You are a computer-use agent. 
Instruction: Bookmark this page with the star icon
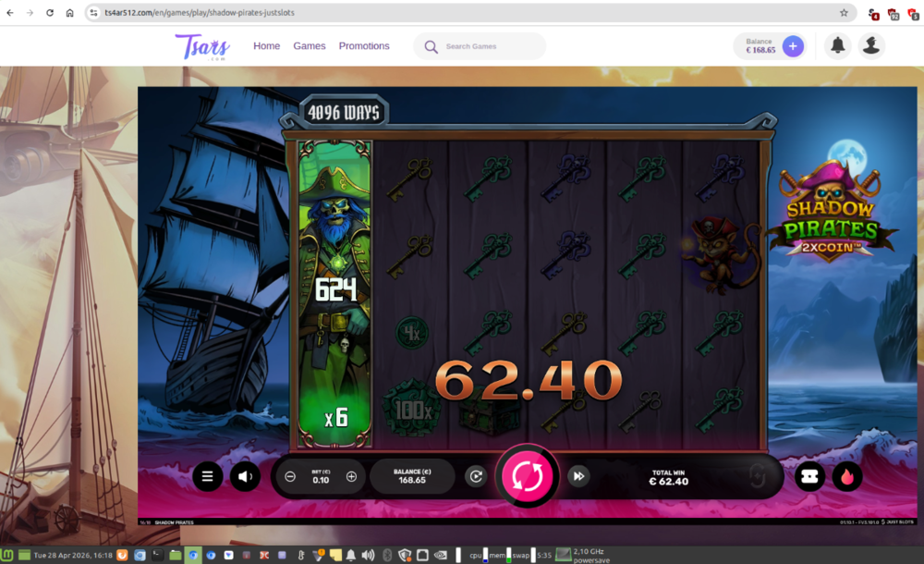pyautogui.click(x=844, y=13)
